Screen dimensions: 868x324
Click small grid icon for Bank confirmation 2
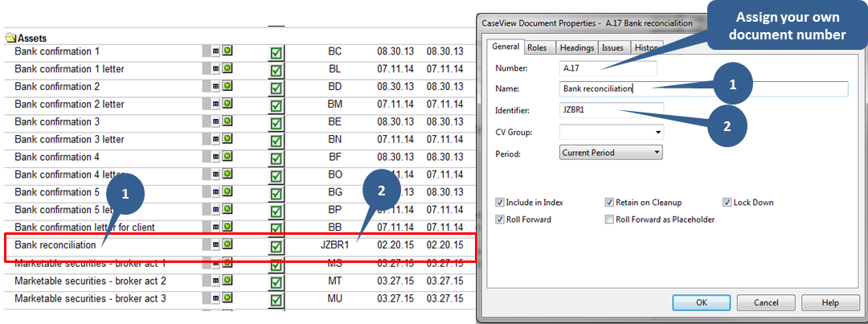point(216,86)
